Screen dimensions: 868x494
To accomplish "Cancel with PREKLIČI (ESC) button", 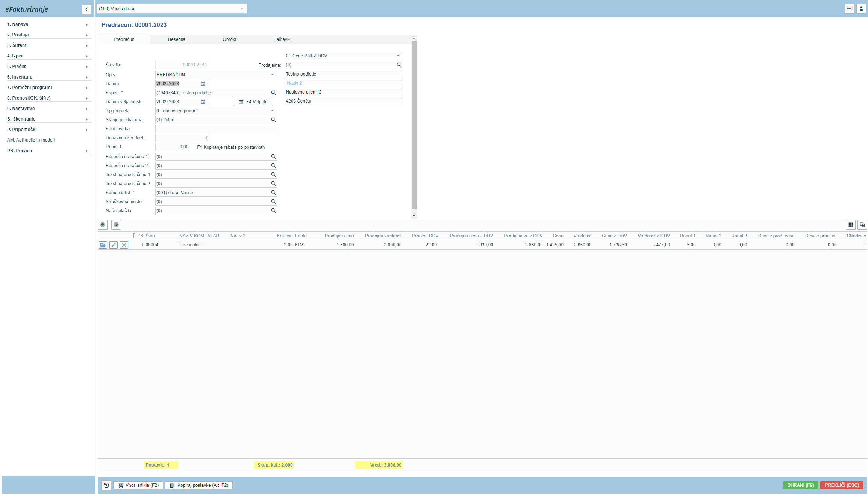I will [842, 485].
